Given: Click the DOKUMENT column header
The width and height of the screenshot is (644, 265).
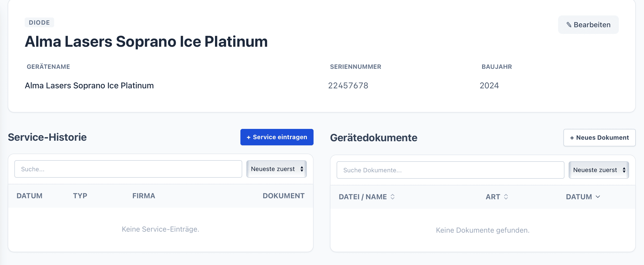Looking at the screenshot, I should [x=284, y=196].
